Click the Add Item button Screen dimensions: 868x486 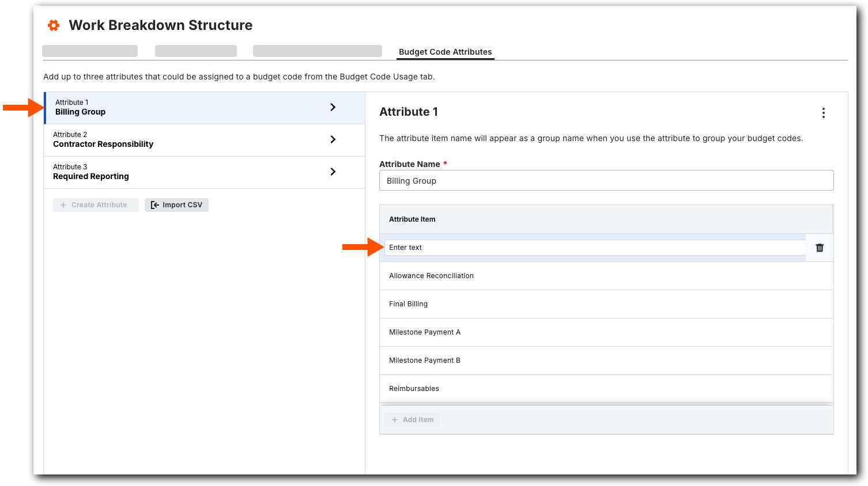tap(412, 420)
